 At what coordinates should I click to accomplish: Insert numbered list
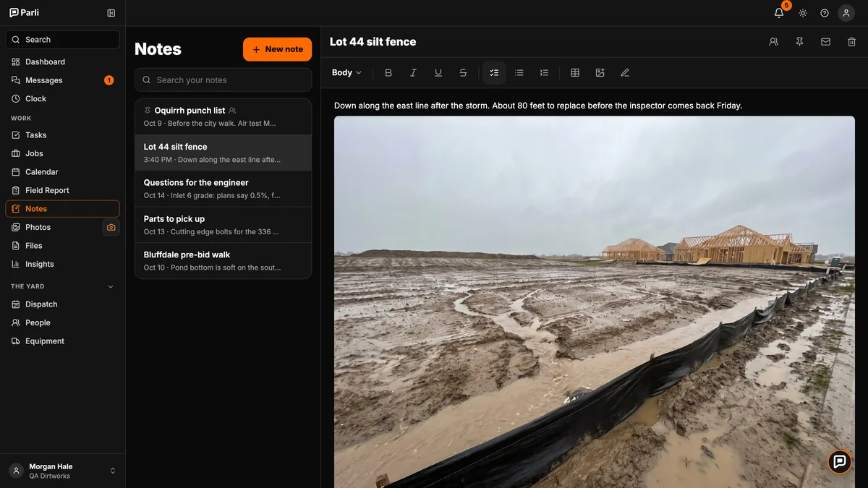(544, 72)
